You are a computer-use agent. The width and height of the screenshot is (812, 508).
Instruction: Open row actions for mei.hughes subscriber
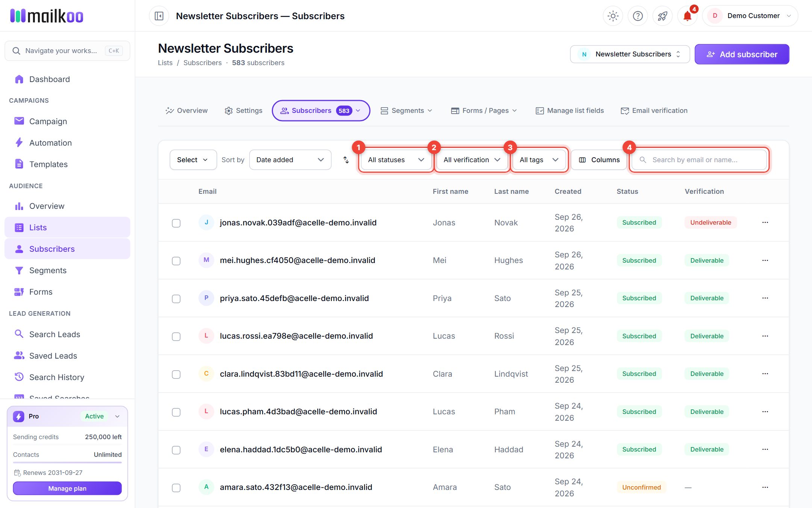point(765,260)
